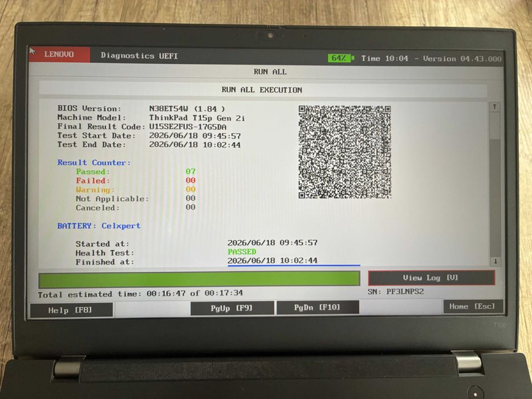Screen dimensions: 532x399
Task: Click the RUN ALL title text
Action: (x=270, y=72)
